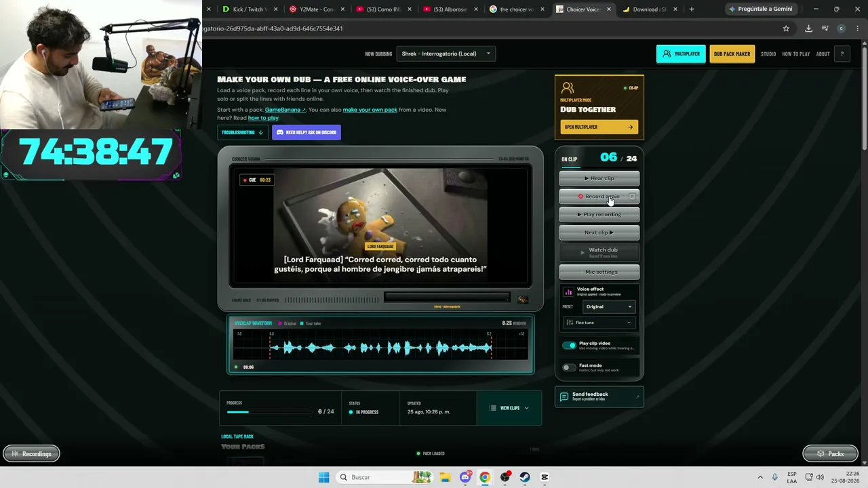Click the Send feedback speech bubble icon
Viewport: 868px width, 488px height.
click(x=564, y=396)
